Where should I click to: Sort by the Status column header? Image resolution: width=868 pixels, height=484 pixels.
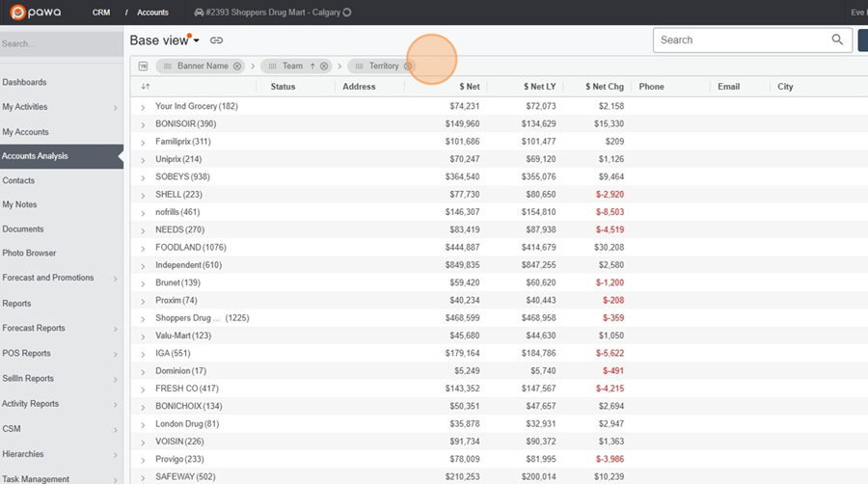283,86
